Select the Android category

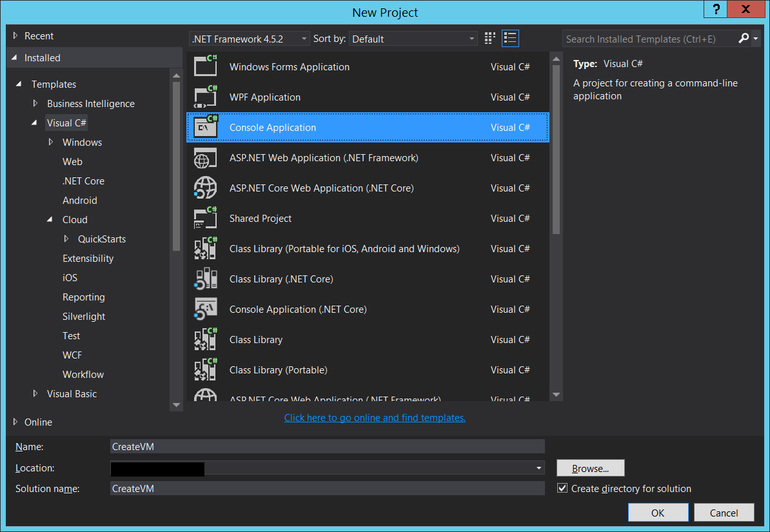click(79, 201)
